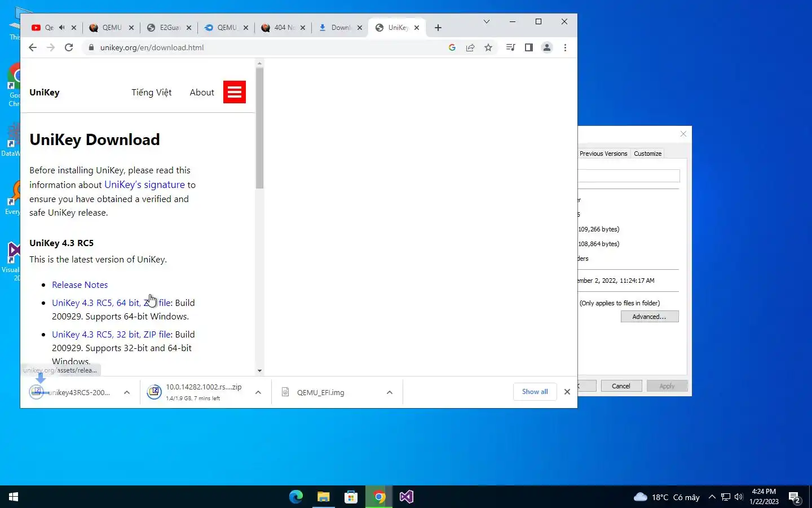Bookmark this page with the star icon

(x=488, y=47)
